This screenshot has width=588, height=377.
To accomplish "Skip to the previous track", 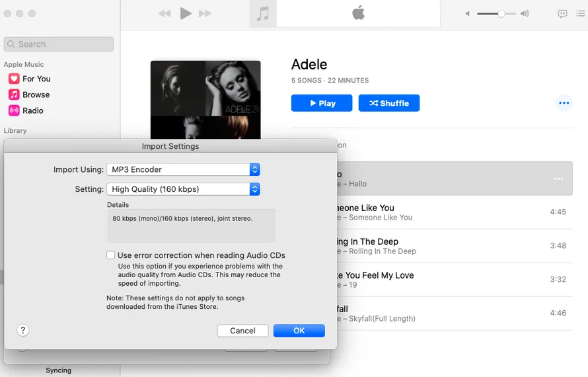I will [165, 13].
